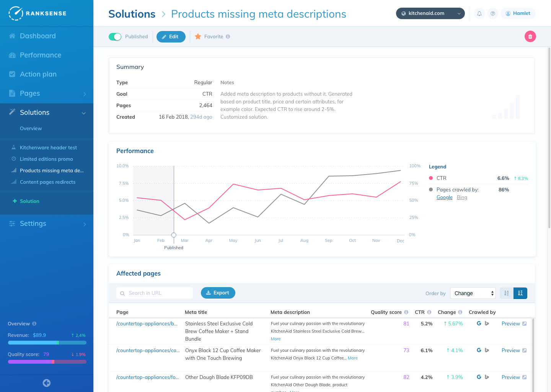The height and width of the screenshot is (392, 551).
Task: Expand More in Stainless Steel description
Action: pos(276,339)
